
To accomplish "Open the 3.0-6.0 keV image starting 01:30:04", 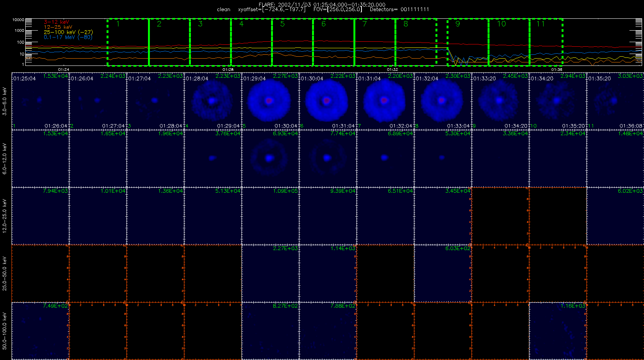I will point(328,101).
